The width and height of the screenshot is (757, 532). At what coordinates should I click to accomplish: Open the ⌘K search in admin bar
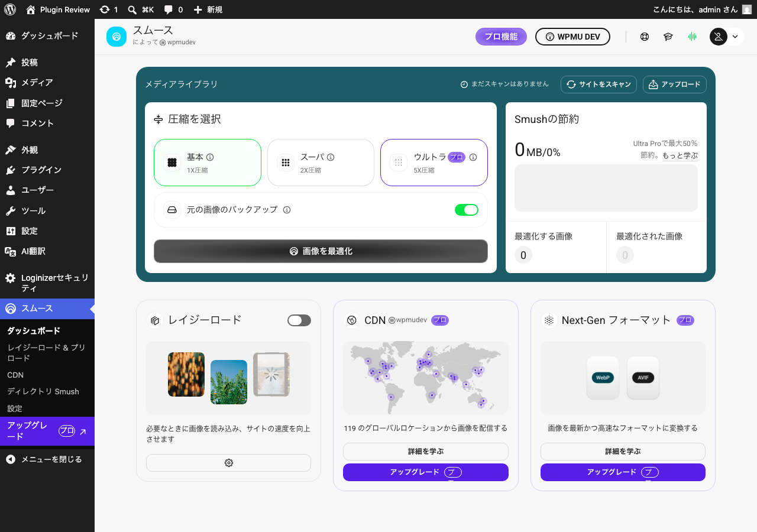point(141,9)
